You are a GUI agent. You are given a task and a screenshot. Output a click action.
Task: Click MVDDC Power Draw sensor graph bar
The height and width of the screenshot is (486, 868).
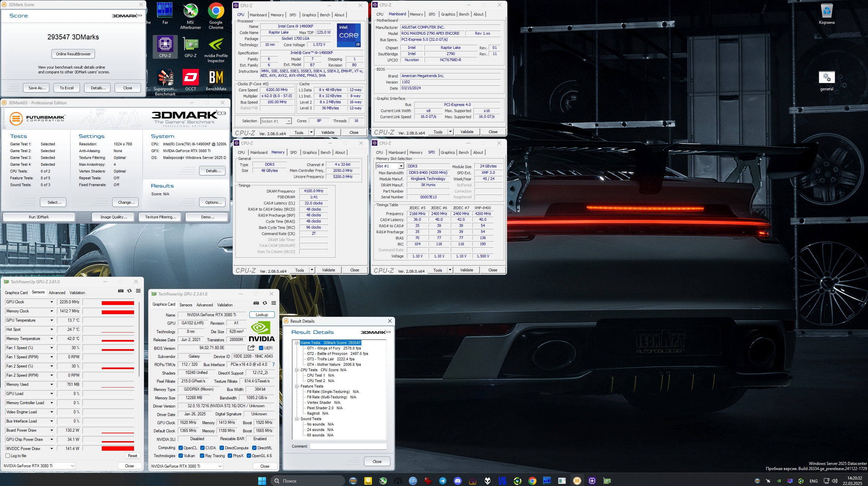point(109,448)
